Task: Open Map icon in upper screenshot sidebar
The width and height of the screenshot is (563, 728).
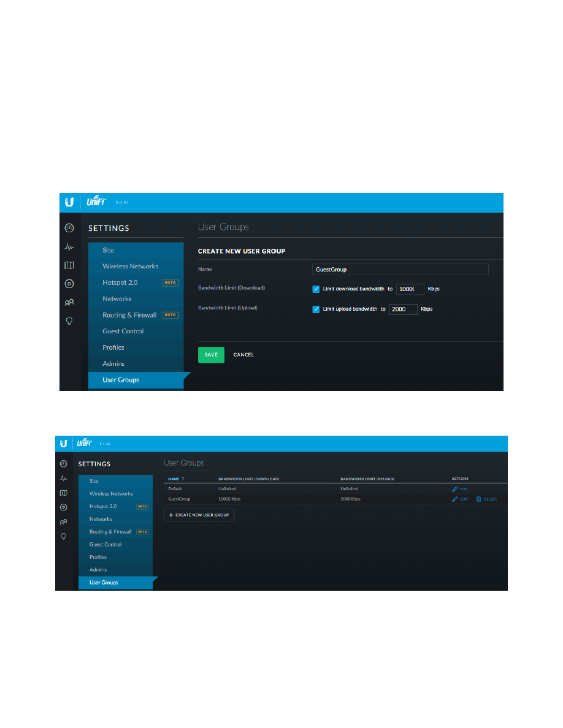Action: pos(70,265)
